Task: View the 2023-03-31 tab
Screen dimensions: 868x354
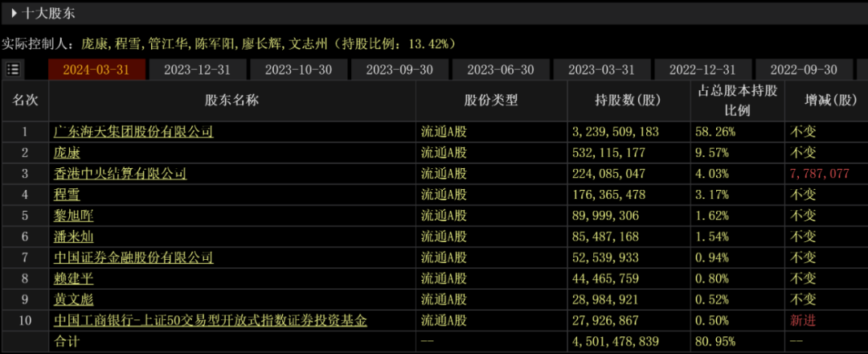Action: (x=602, y=70)
